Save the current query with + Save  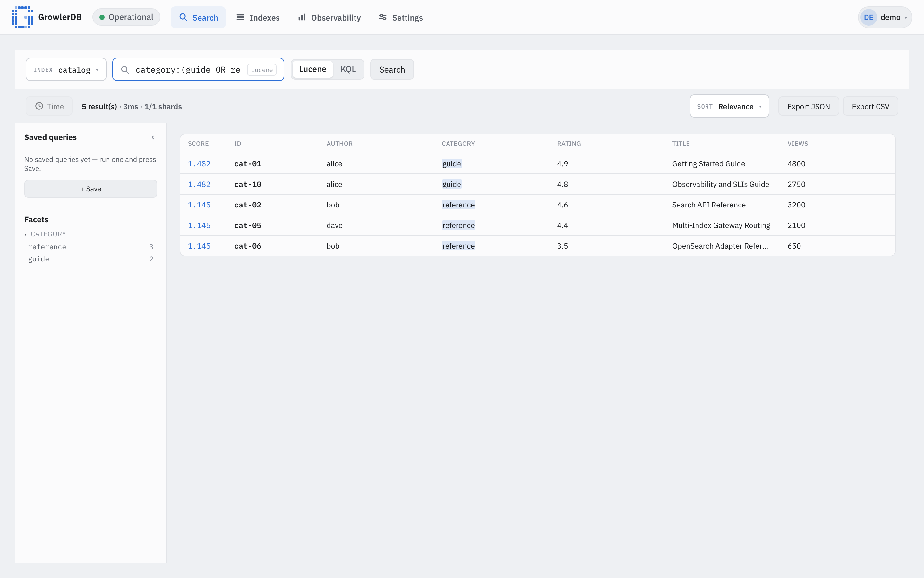coord(90,189)
